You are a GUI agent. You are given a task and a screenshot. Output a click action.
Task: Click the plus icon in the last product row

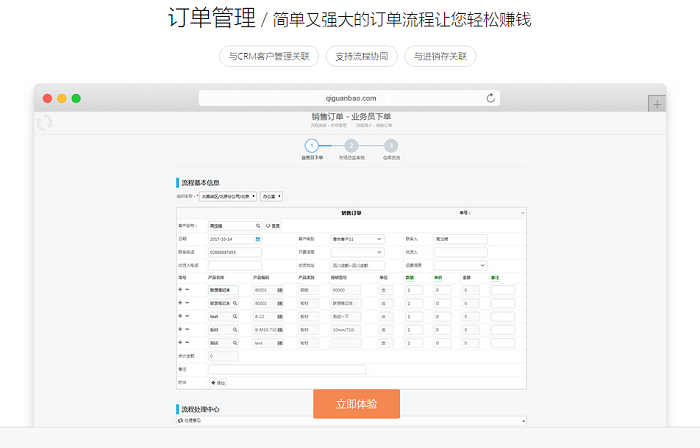coord(180,342)
